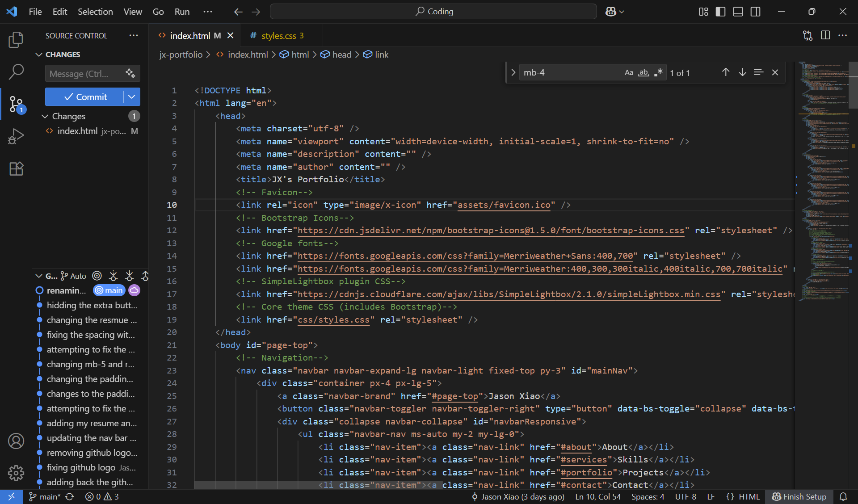
Task: Click Finish Setup in status bar
Action: pyautogui.click(x=799, y=496)
